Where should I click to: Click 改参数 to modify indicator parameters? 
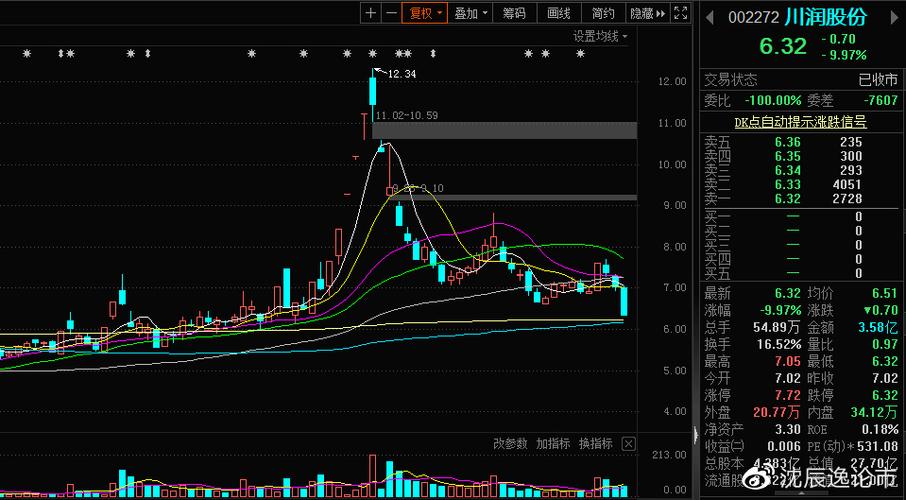click(511, 443)
